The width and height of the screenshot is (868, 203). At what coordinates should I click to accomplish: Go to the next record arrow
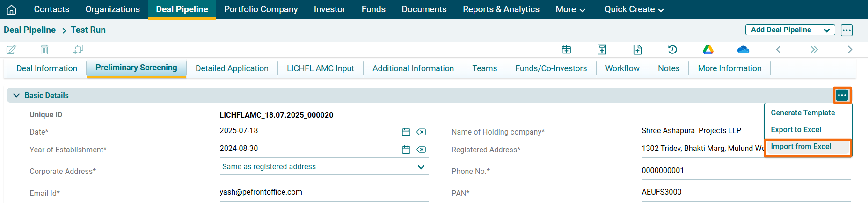[850, 49]
